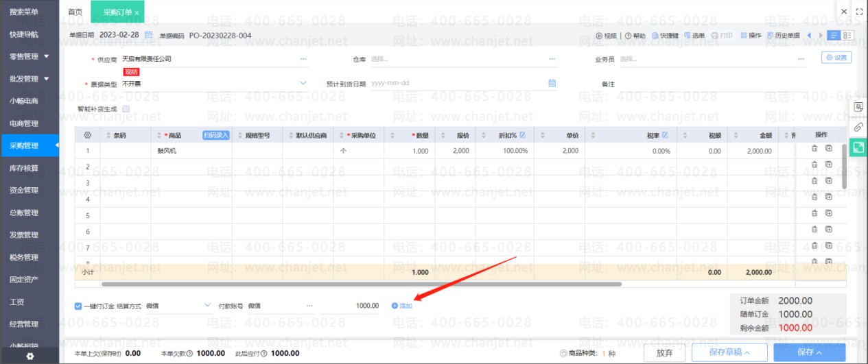The width and height of the screenshot is (868, 364).
Task: Open 供应商 picker ellipsis
Action: (x=303, y=59)
